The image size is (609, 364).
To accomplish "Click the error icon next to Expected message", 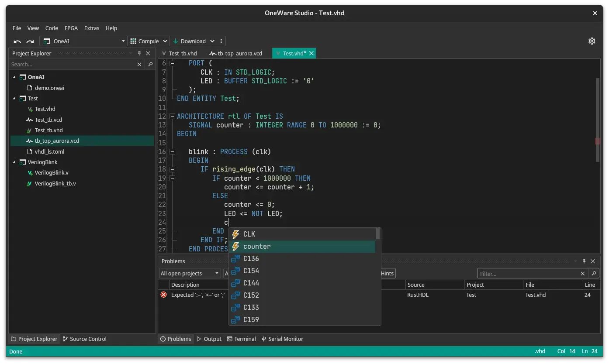I will 163,295.
